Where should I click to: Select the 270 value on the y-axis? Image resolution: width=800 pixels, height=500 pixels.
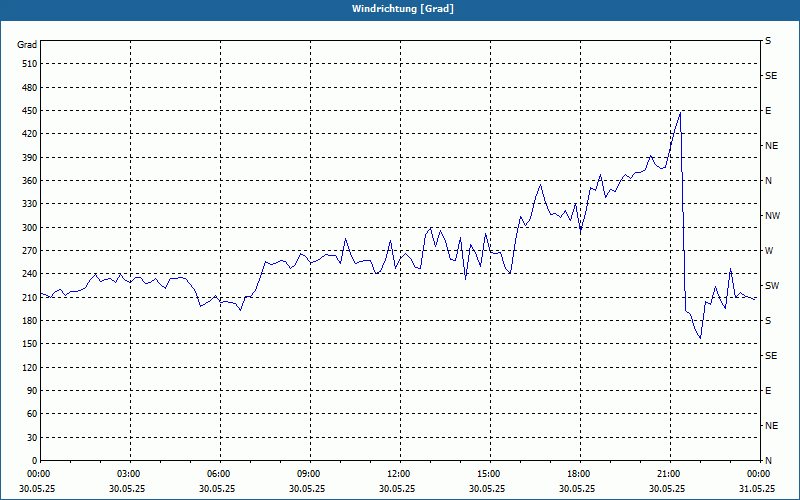(30, 251)
